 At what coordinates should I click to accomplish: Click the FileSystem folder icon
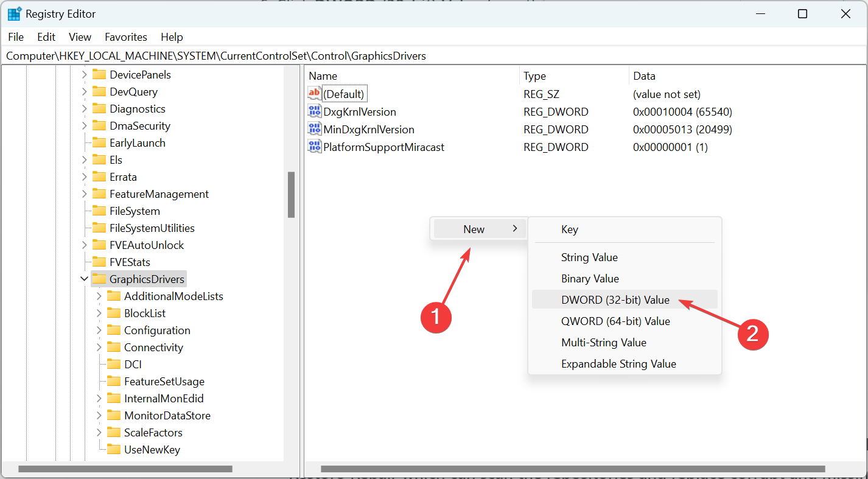pos(99,211)
